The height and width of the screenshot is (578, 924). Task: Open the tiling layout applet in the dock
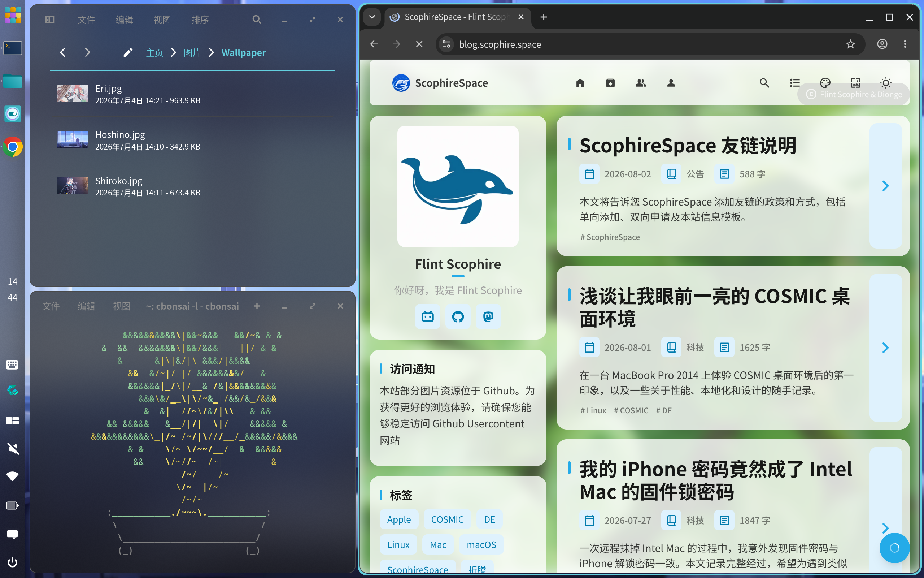(12, 420)
